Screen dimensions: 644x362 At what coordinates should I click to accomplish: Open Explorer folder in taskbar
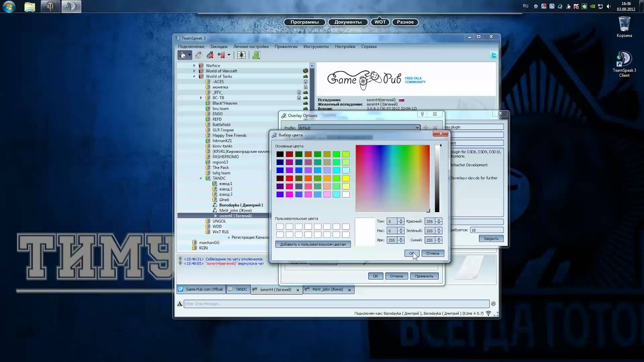point(30,7)
